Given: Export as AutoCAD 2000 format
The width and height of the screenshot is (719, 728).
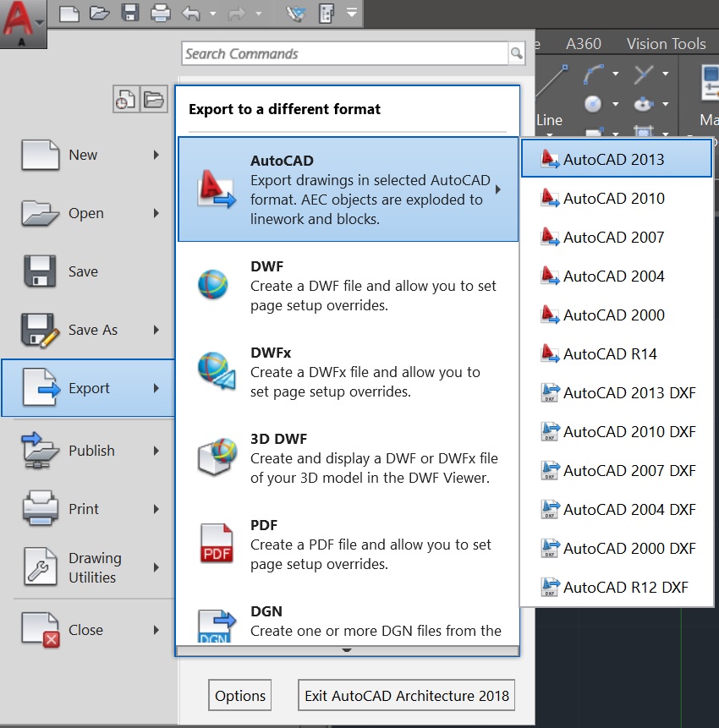Looking at the screenshot, I should pos(617,315).
